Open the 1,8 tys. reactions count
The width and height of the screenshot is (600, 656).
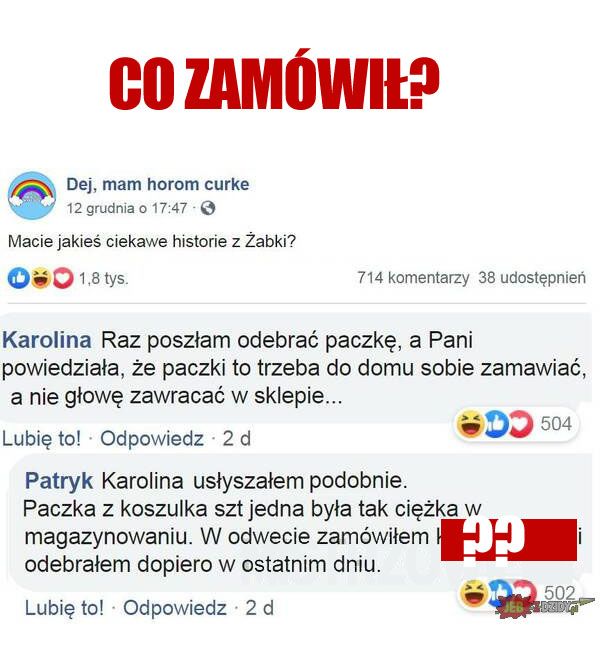pos(103,278)
